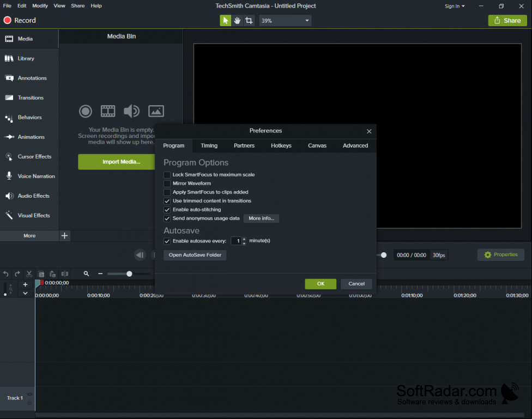This screenshot has height=419, width=532.
Task: Click the Copy icon in timeline toolbar
Action: tap(41, 274)
